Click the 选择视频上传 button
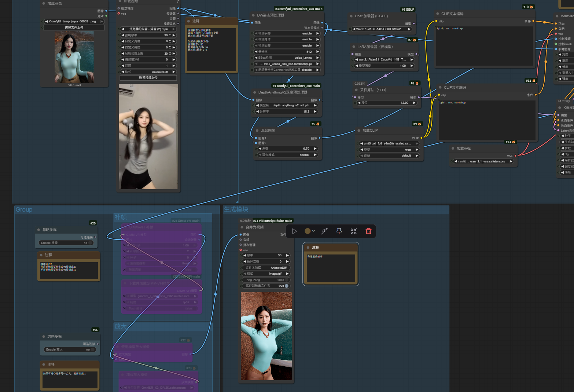The height and width of the screenshot is (392, 574). coord(148,78)
